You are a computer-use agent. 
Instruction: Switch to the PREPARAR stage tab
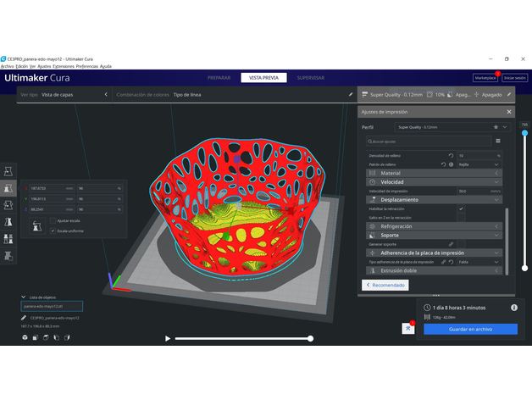pos(219,78)
